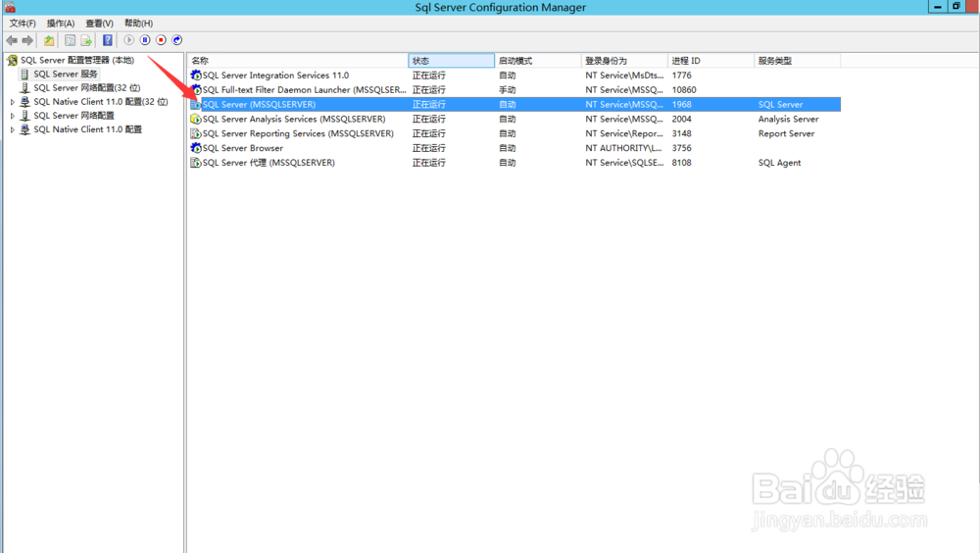Click NT Service\Repor... login cell
This screenshot has height=553, width=980.
[x=623, y=133]
